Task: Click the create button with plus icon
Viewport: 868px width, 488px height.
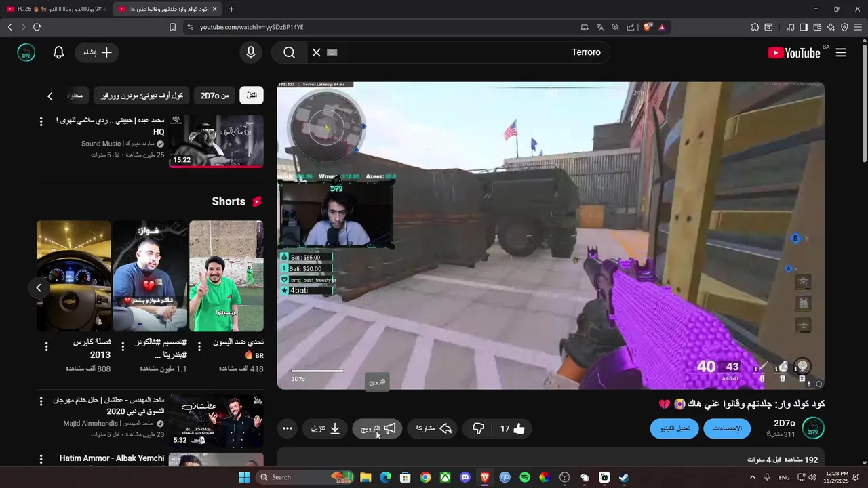Action: (x=97, y=52)
